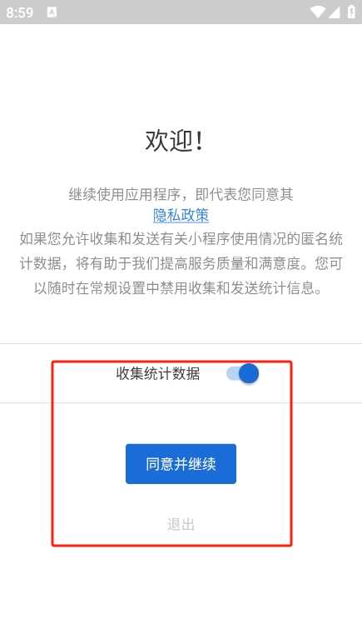
Task: Tap the line 继续使用应用程序，即代表您同意其
Action: click(x=181, y=194)
